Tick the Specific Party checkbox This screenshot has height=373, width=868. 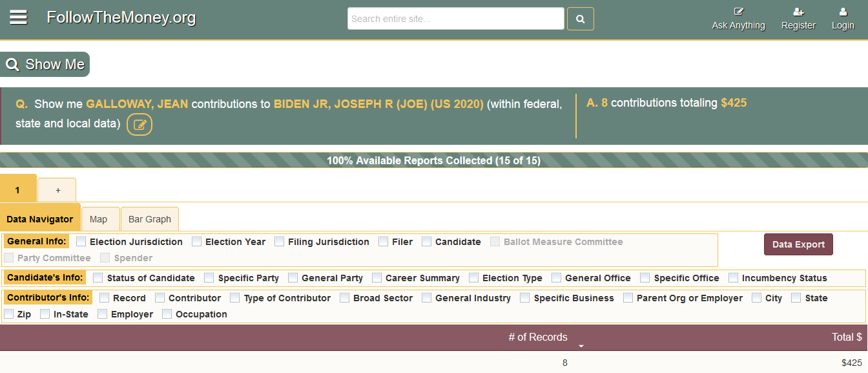[209, 277]
